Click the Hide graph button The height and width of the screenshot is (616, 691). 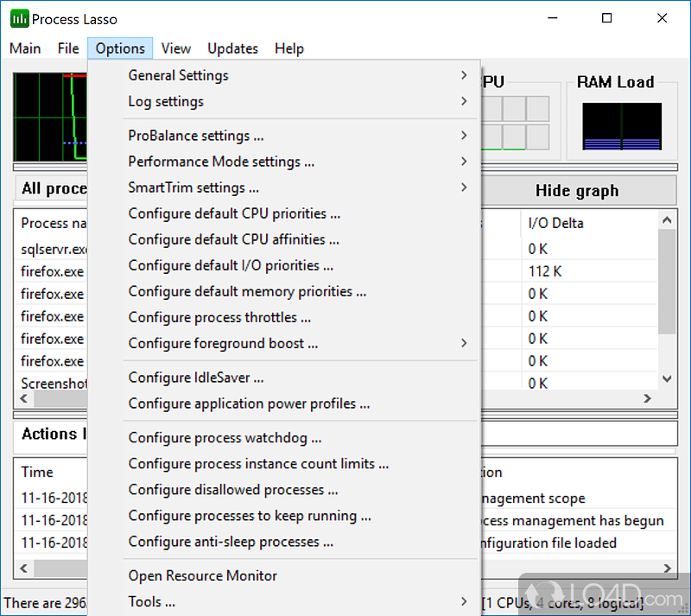(576, 190)
